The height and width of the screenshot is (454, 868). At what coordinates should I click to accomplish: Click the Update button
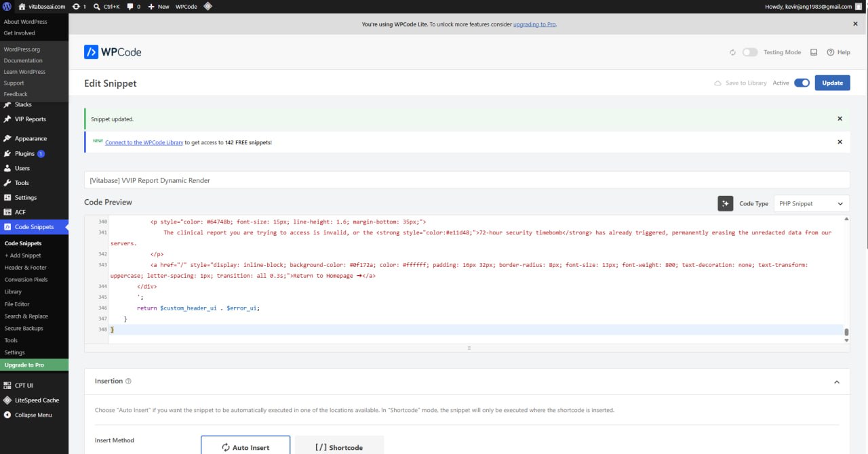point(832,83)
